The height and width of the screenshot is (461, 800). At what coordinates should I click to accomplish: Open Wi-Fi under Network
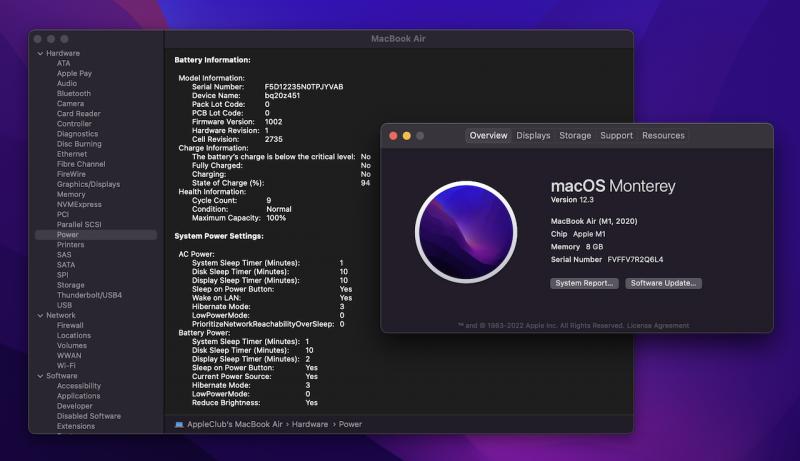[x=66, y=366]
